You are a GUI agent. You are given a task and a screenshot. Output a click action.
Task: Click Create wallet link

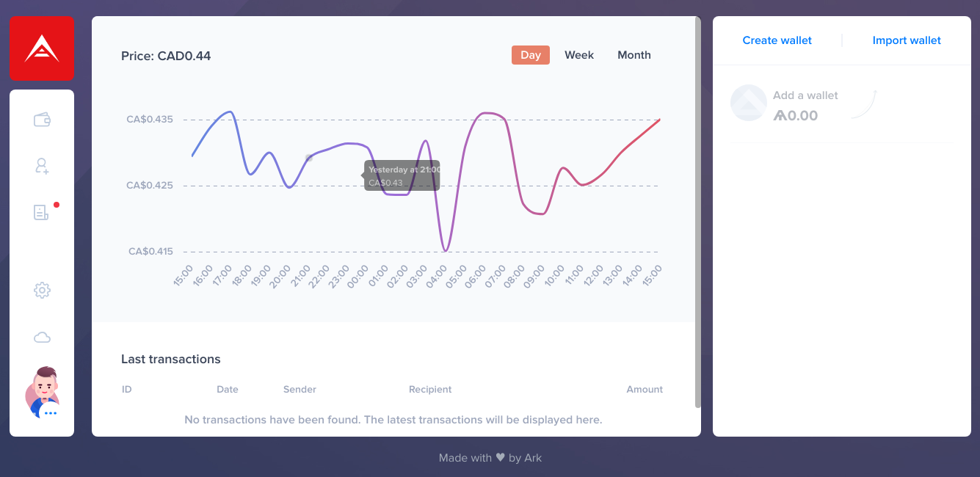tap(777, 40)
